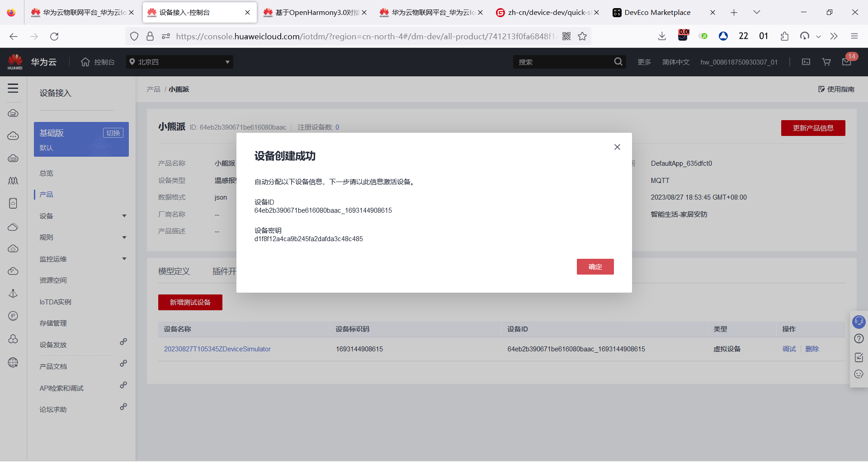Open the smiley feedback icon on the right
Viewport: 868px width, 462px height.
point(859,374)
